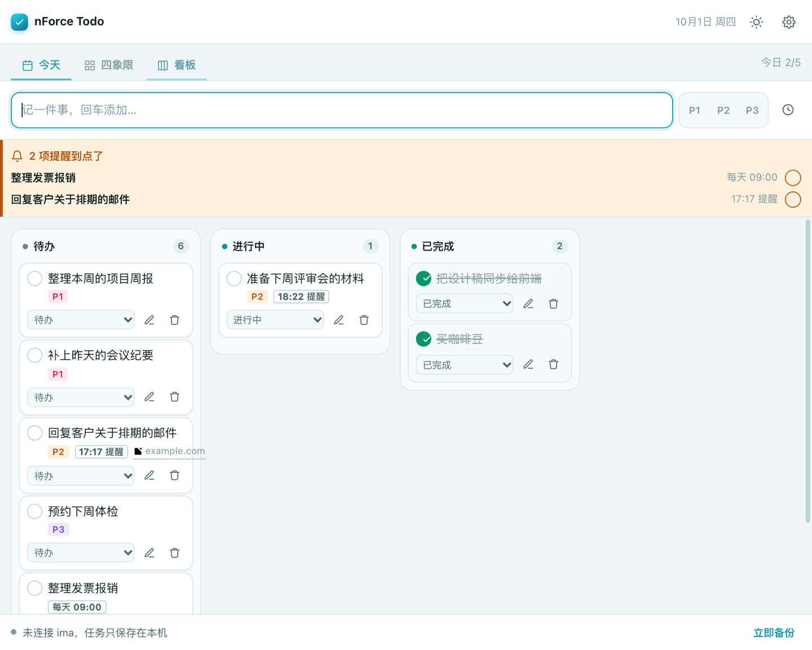Focus the 记一件事 new task input field

point(342,110)
